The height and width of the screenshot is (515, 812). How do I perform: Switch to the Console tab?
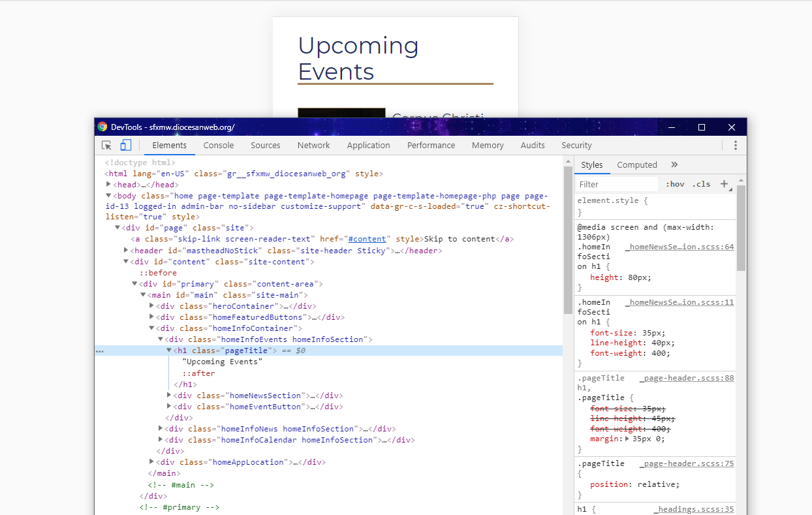coord(218,146)
